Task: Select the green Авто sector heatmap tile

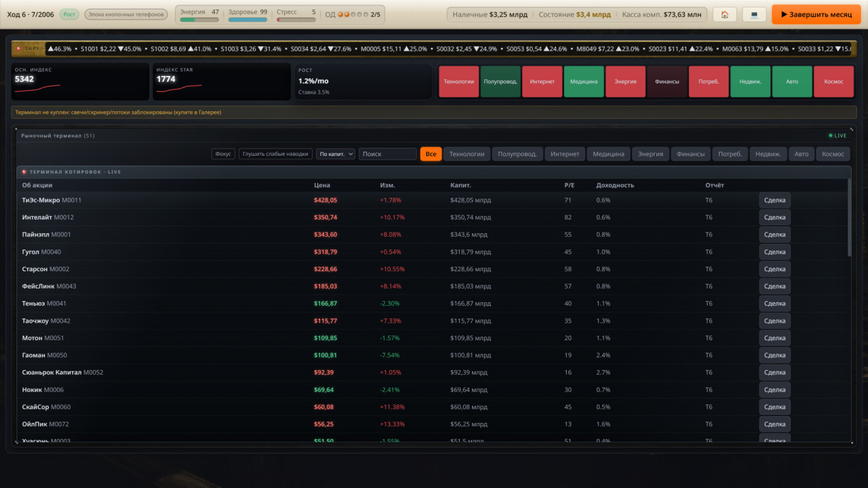Action: [x=792, y=81]
